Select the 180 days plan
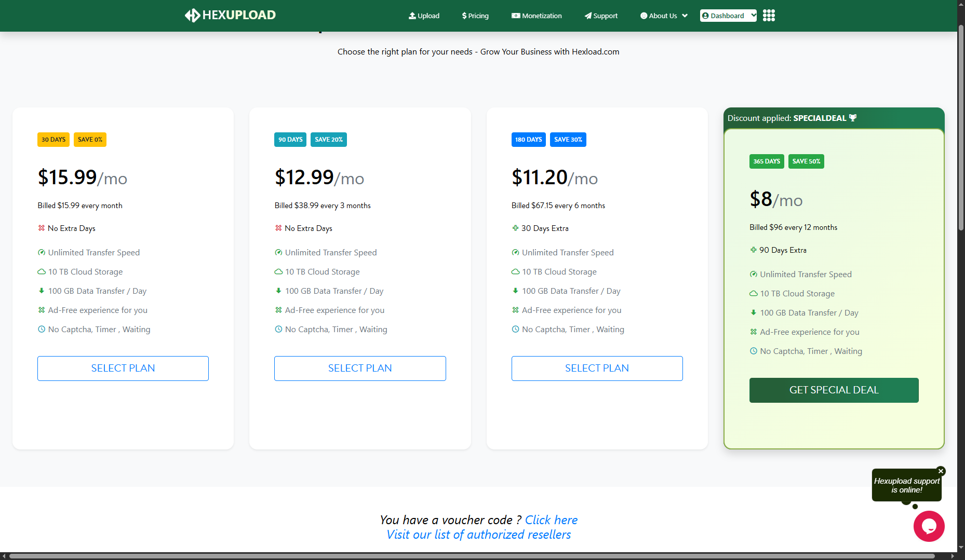Viewport: 965px width, 560px height. pyautogui.click(x=597, y=368)
